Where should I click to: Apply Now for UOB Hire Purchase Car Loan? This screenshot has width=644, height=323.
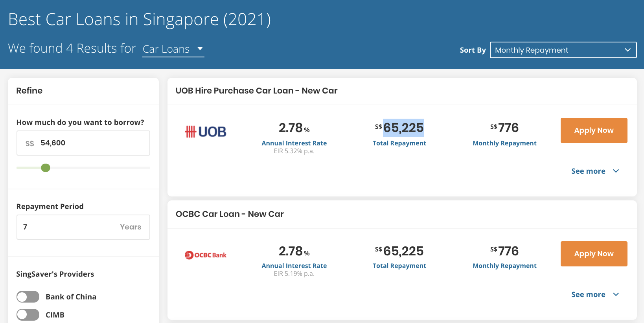click(x=594, y=130)
